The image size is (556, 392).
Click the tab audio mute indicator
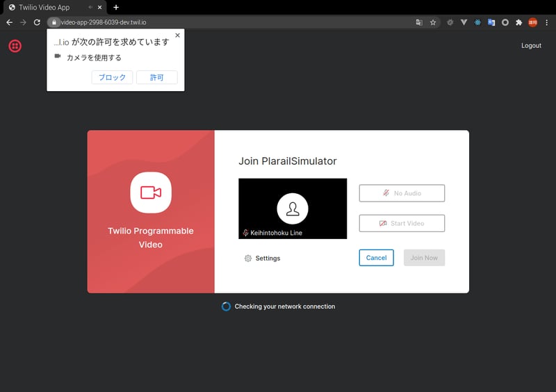[x=91, y=8]
